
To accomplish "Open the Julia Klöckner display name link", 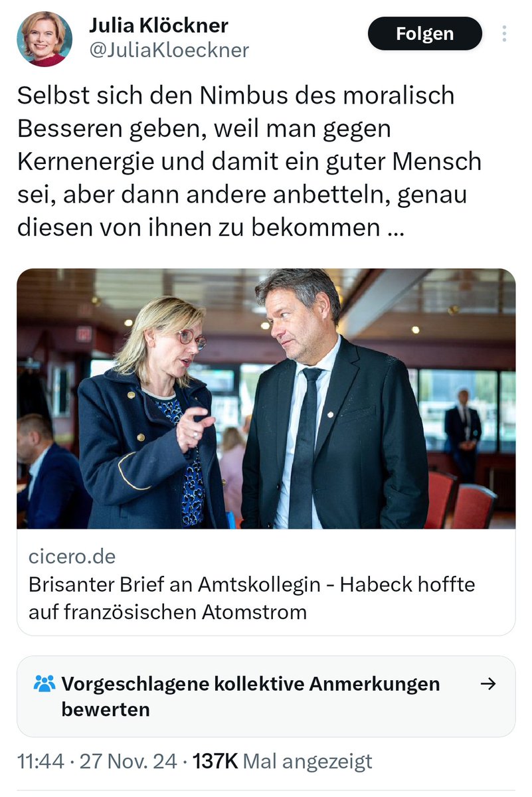I will (x=159, y=25).
